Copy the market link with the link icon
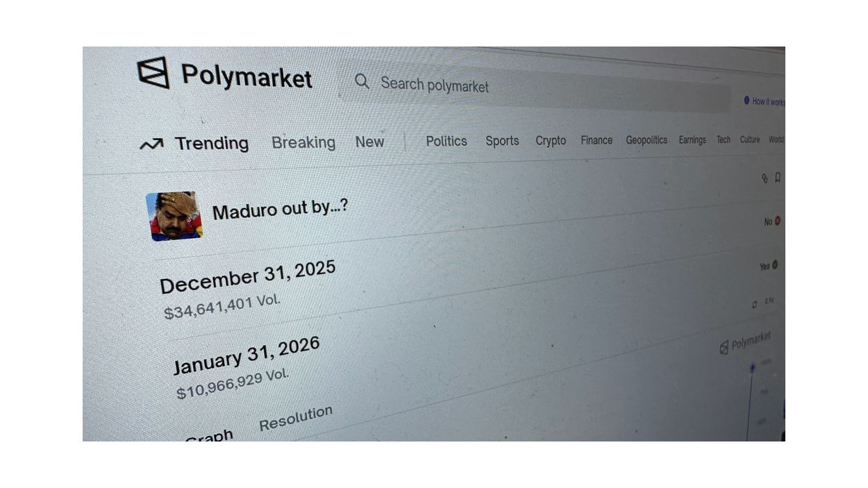The image size is (868, 488). point(765,178)
